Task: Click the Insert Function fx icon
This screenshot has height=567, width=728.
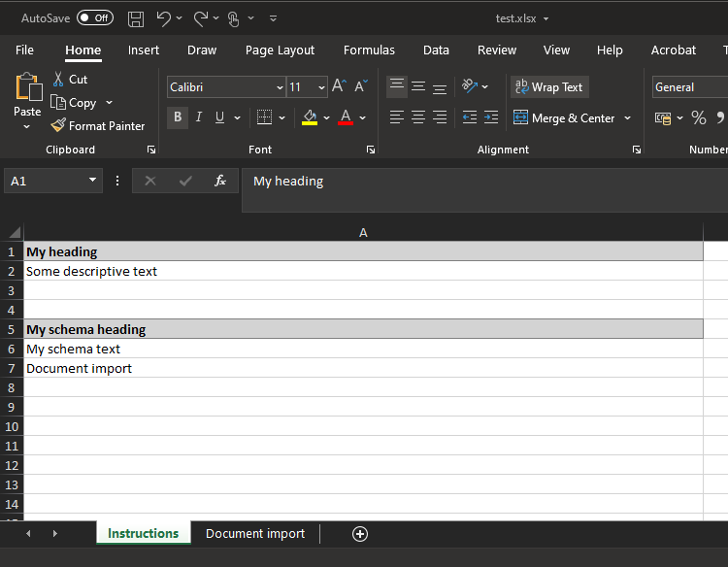Action: pos(220,181)
